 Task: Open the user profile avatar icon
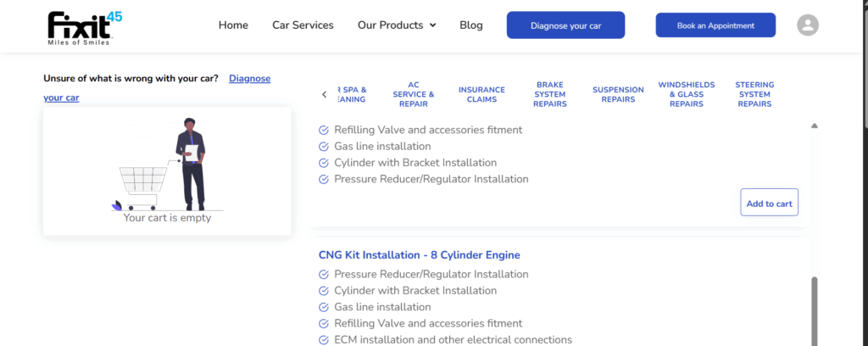pyautogui.click(x=808, y=25)
